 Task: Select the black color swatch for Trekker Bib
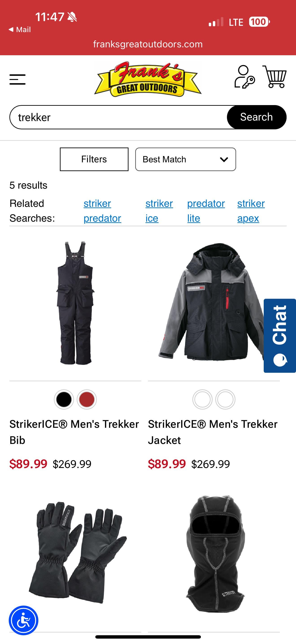(64, 399)
